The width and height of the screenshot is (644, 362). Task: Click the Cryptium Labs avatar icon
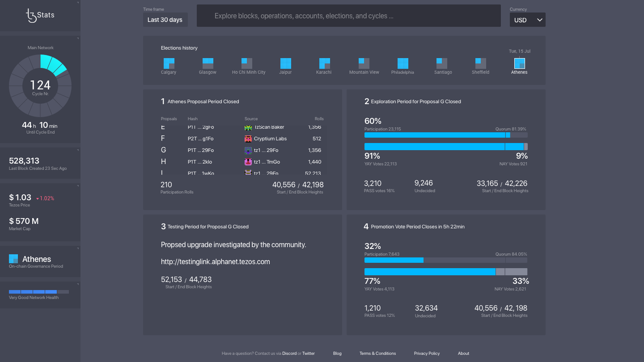249,139
